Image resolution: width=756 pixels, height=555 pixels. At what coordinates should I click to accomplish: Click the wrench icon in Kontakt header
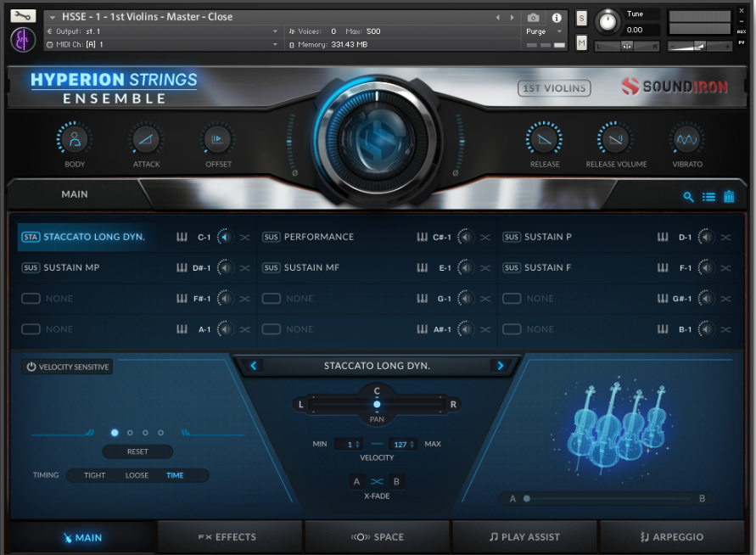tap(23, 16)
